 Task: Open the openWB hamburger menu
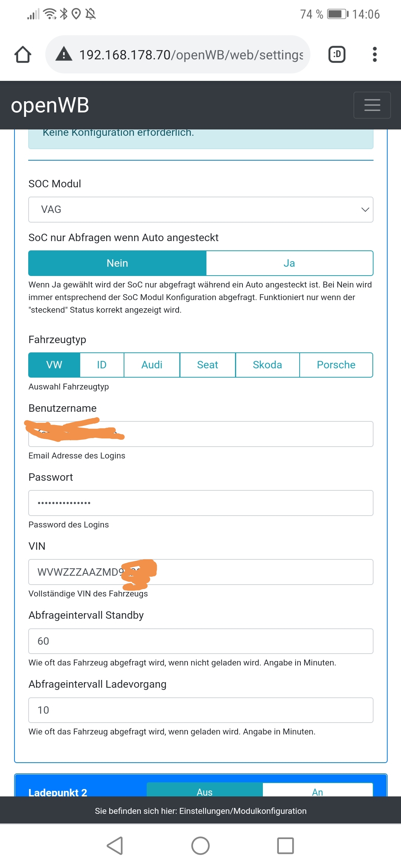click(372, 105)
